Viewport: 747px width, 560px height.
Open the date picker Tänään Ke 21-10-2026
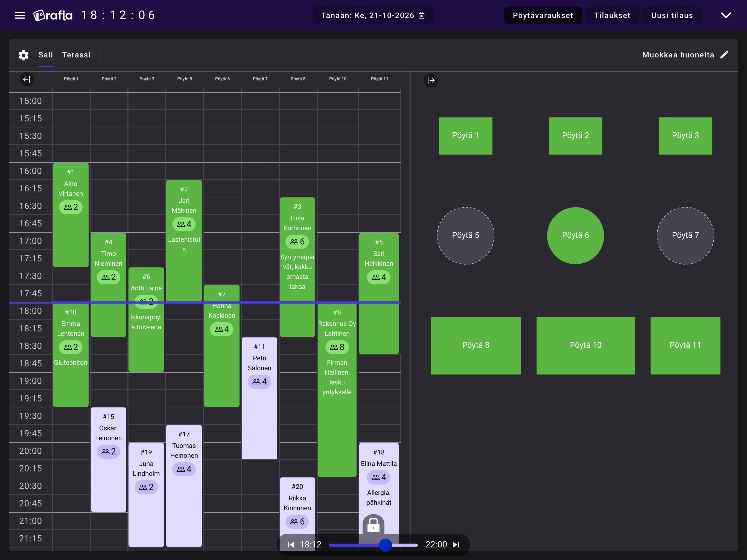[373, 16]
